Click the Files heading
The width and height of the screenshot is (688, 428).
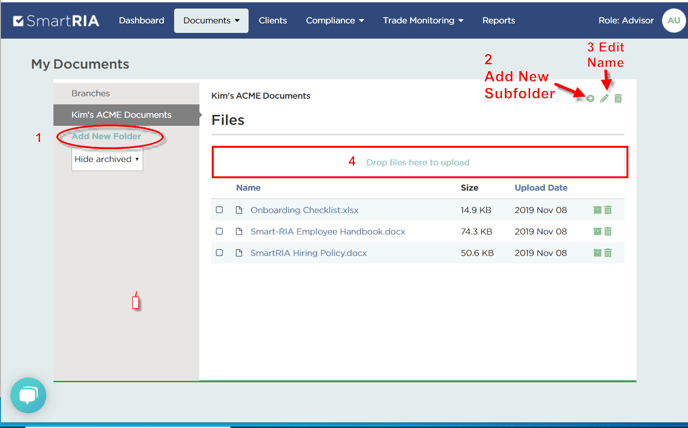[x=228, y=120]
